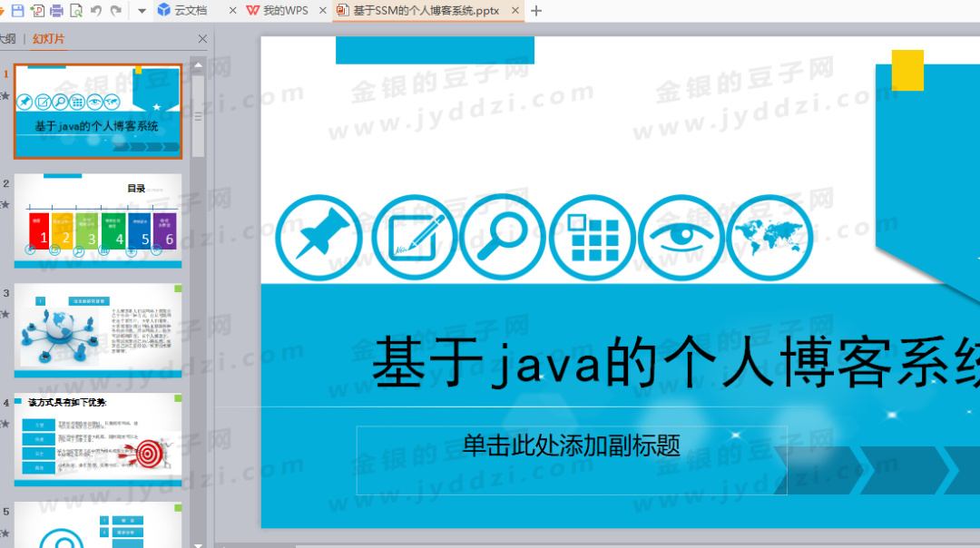Select slide 2 目录 thumbnail
The height and width of the screenshot is (548, 980).
(x=98, y=220)
